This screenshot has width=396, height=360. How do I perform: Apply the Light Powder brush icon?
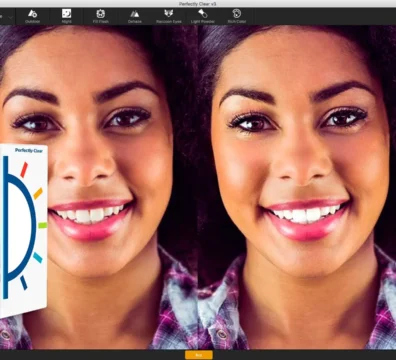(x=203, y=14)
